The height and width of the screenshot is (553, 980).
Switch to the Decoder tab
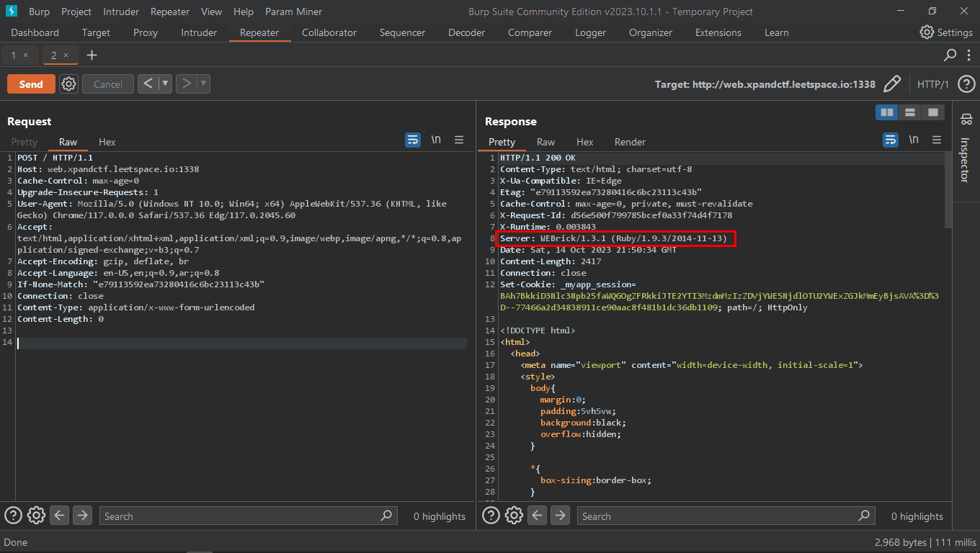pos(466,32)
